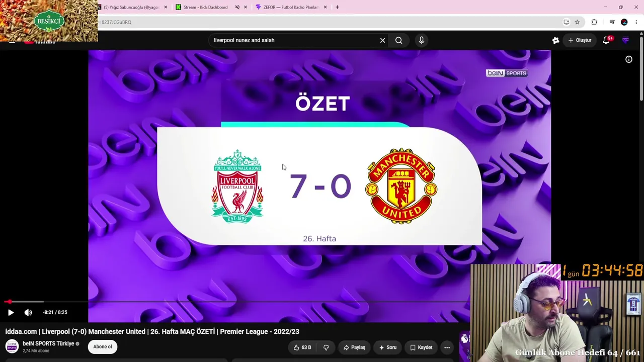Open the Chrome profile avatar
The width and height of the screenshot is (644, 362).
pyautogui.click(x=624, y=22)
